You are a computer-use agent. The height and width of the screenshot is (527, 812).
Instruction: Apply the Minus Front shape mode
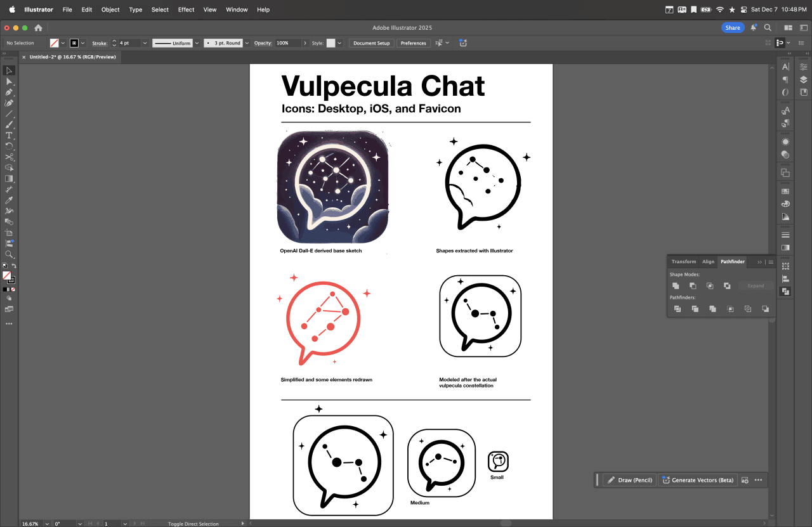click(693, 285)
